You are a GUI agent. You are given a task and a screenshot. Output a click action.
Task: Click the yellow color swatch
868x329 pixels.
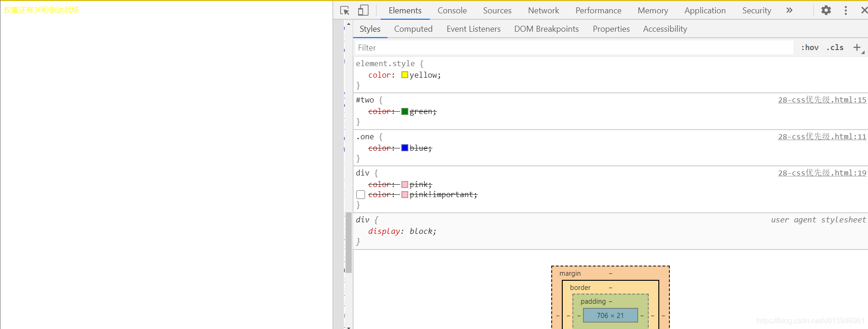tap(405, 75)
